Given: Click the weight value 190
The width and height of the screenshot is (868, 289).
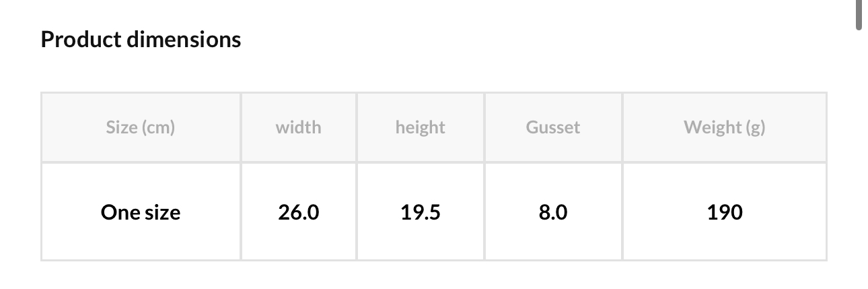Looking at the screenshot, I should tap(725, 213).
